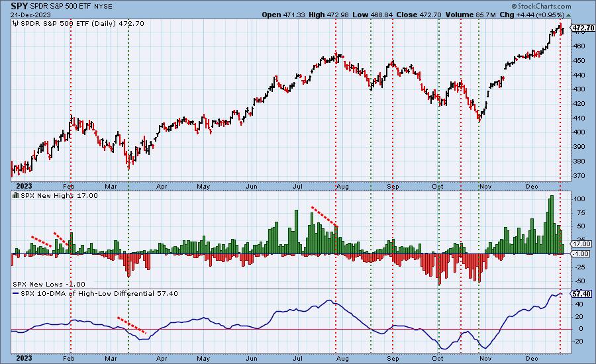The image size is (596, 364).
Task: Click the 390 price axis label
Action: (x=579, y=147)
